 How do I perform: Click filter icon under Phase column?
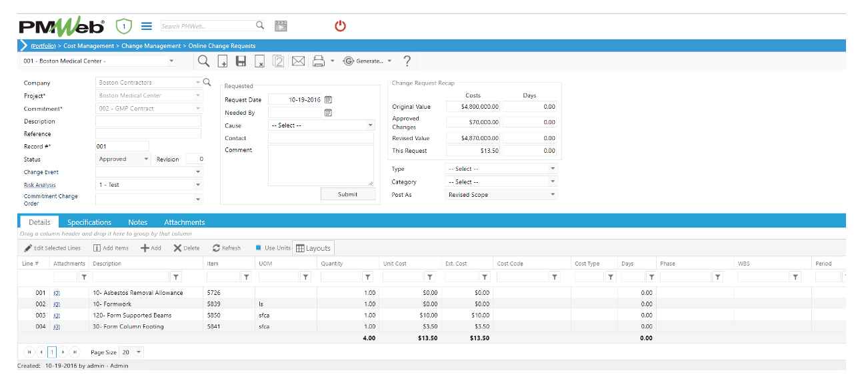pyautogui.click(x=718, y=276)
